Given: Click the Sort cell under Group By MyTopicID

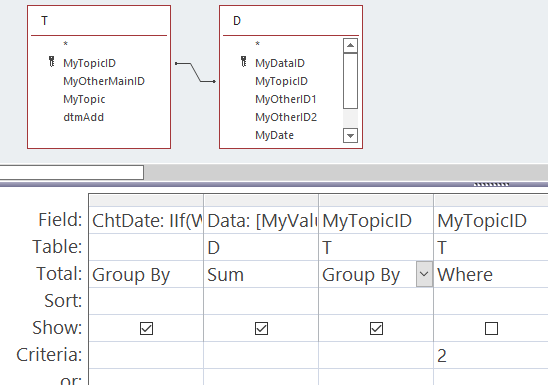Looking at the screenshot, I should [376, 301].
